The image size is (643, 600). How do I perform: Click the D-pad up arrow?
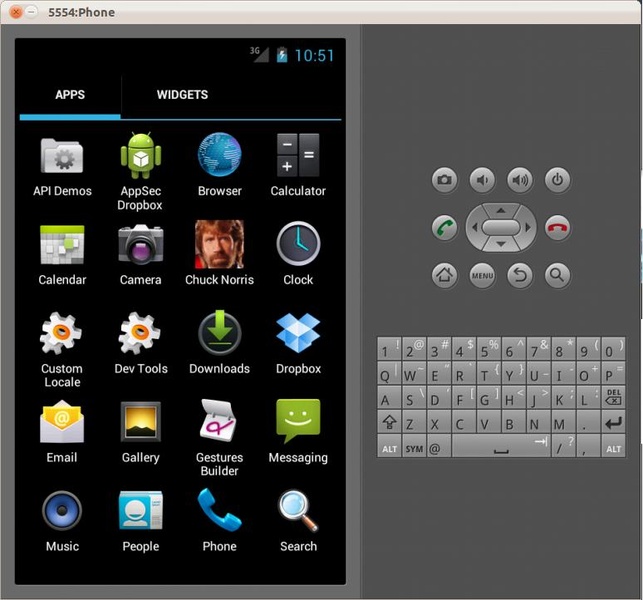[x=501, y=210]
